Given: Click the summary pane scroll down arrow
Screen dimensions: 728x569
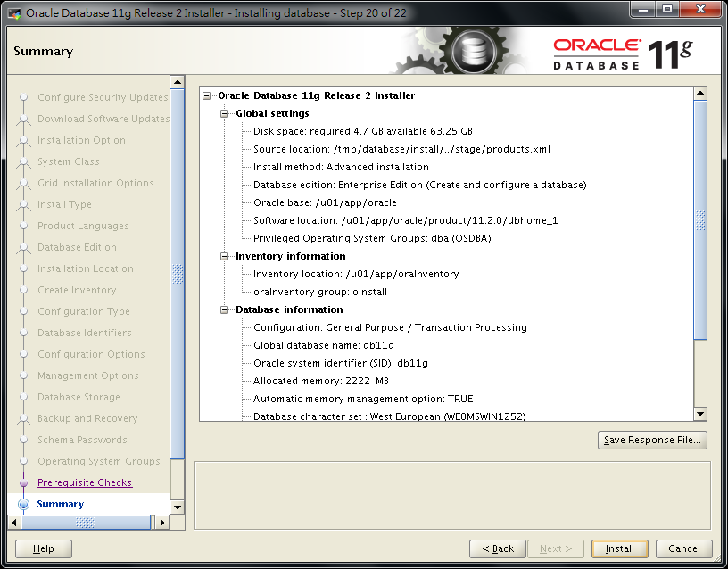Looking at the screenshot, I should [x=700, y=414].
